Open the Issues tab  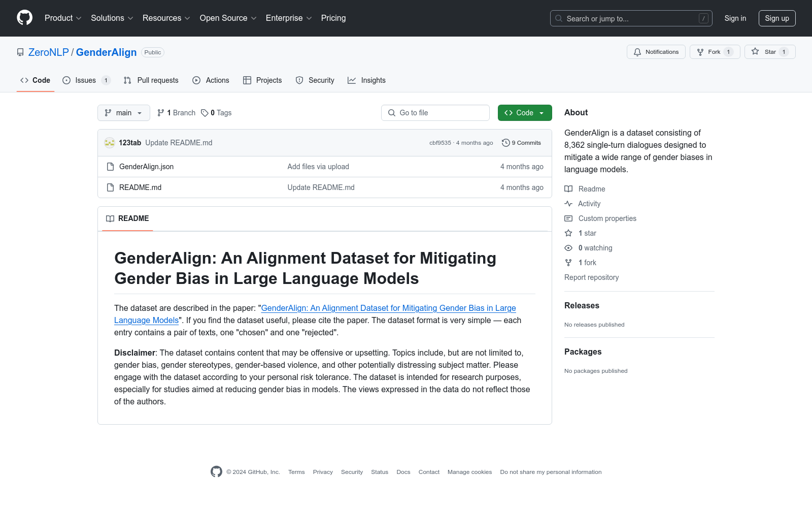[x=86, y=80]
